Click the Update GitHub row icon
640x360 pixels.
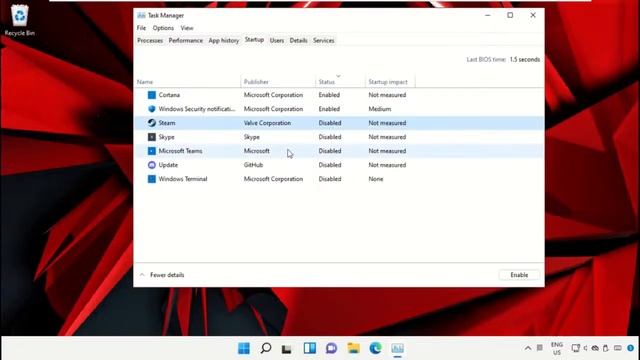(151, 165)
